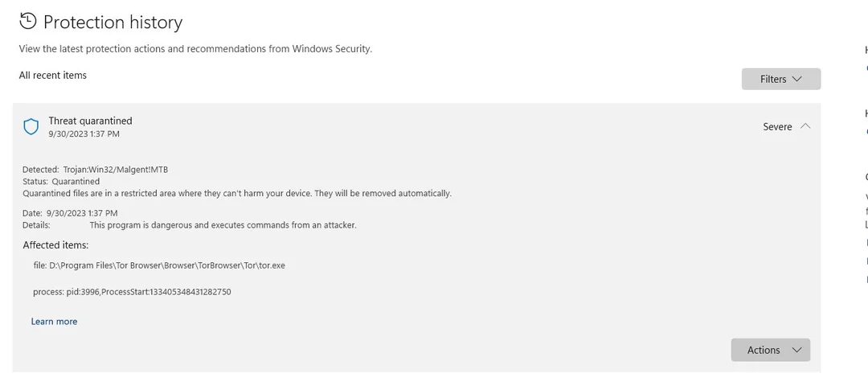
Task: Open the Actions dropdown menu
Action: tap(771, 350)
